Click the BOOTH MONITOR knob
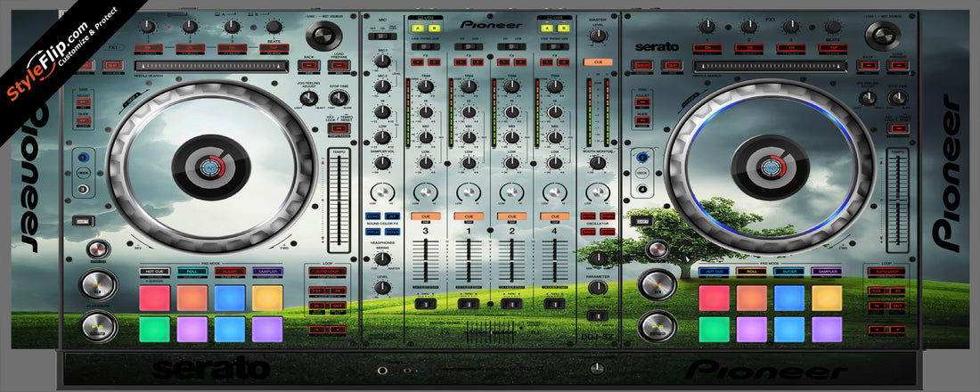The height and width of the screenshot is (392, 980). [x=598, y=164]
